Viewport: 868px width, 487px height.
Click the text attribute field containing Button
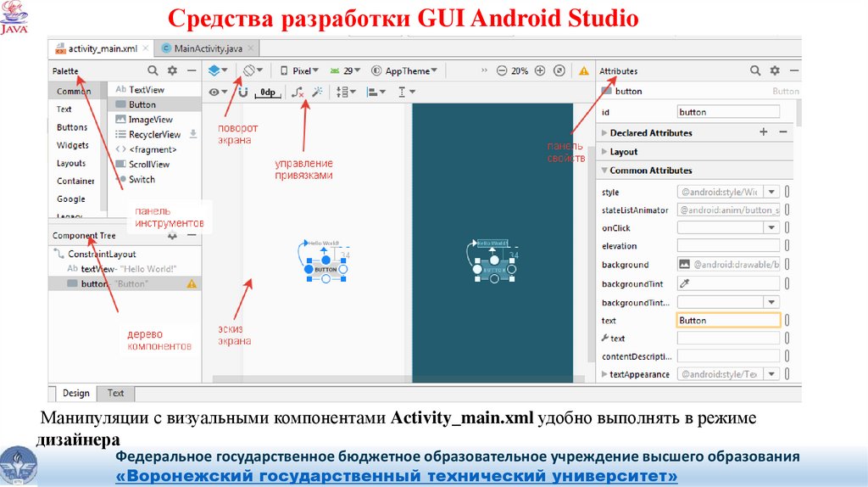click(x=728, y=320)
